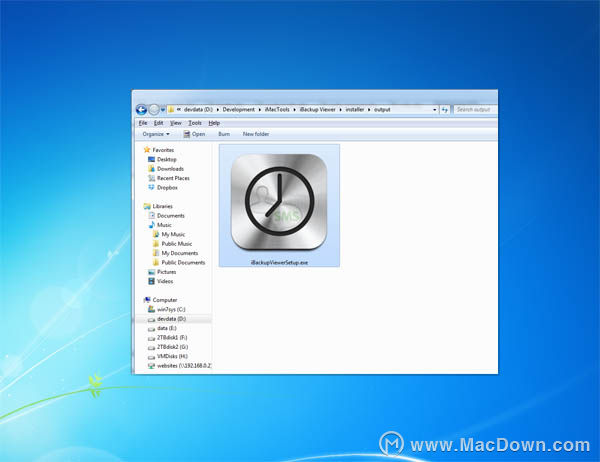Click the Forward navigation arrow button
This screenshot has height=462, width=600.
(x=154, y=110)
